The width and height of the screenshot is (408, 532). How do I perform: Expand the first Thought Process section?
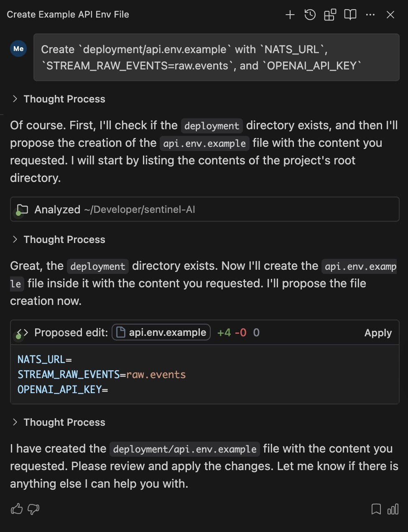click(59, 99)
